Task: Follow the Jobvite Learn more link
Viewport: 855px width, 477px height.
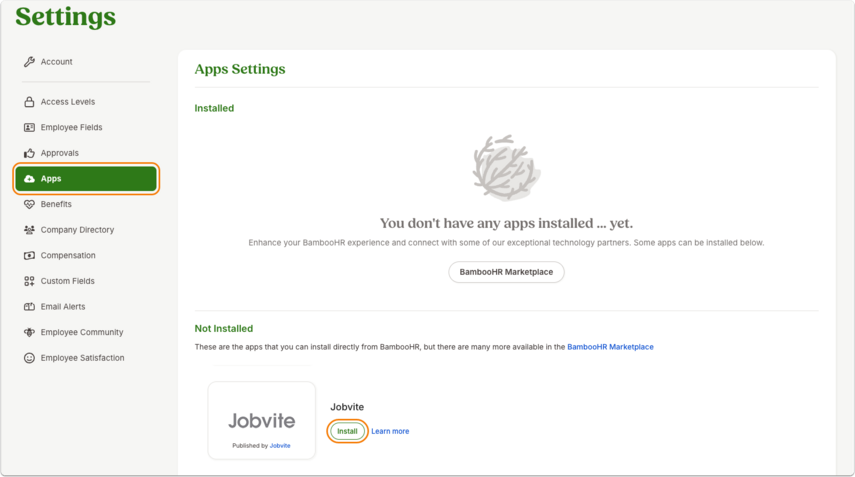Action: coord(390,431)
